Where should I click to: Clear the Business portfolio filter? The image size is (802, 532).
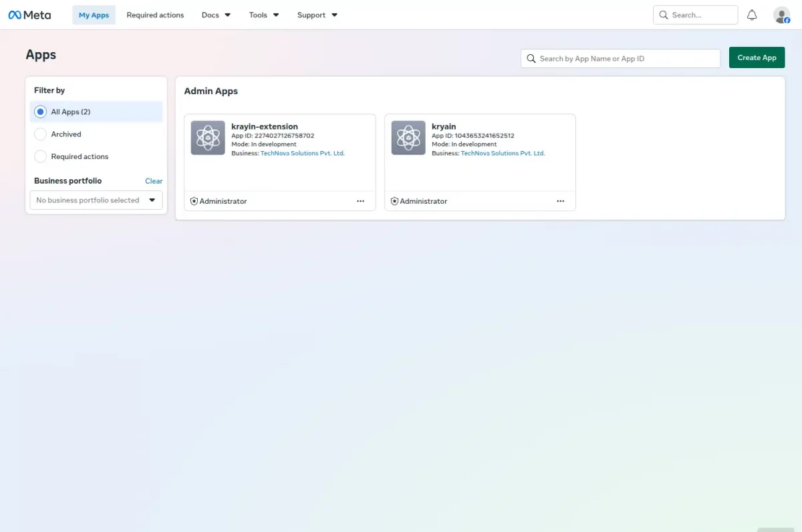point(154,181)
